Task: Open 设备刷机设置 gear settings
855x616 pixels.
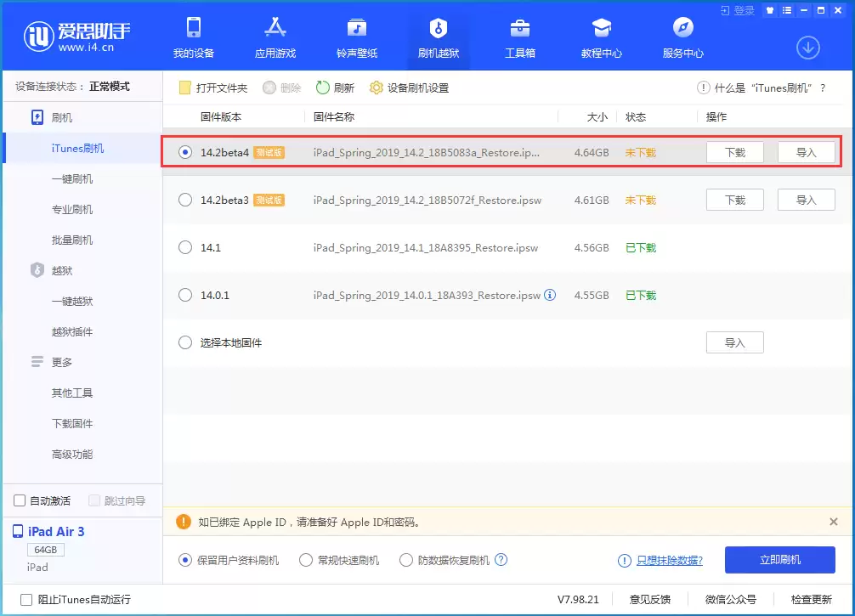Action: point(409,88)
